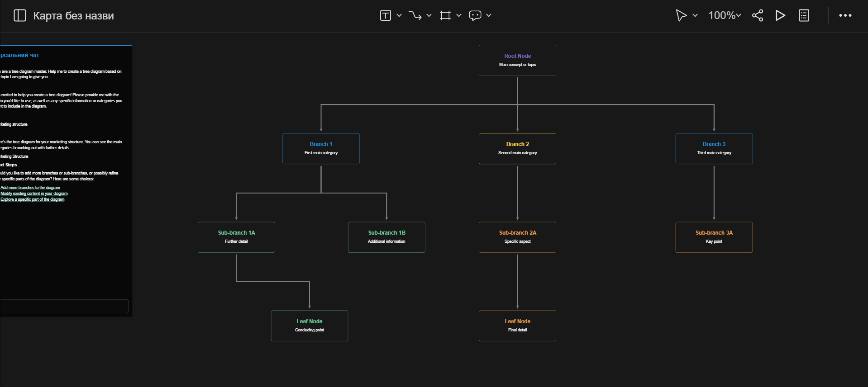Open the notes document icon

[x=804, y=15]
